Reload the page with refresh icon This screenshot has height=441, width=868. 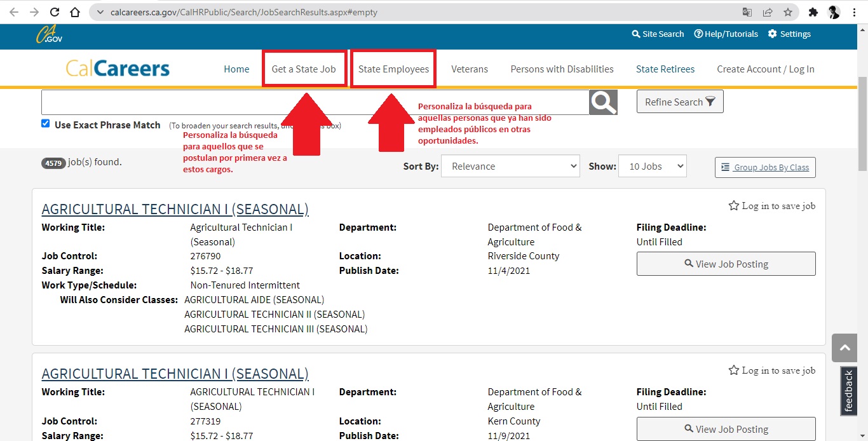(55, 12)
